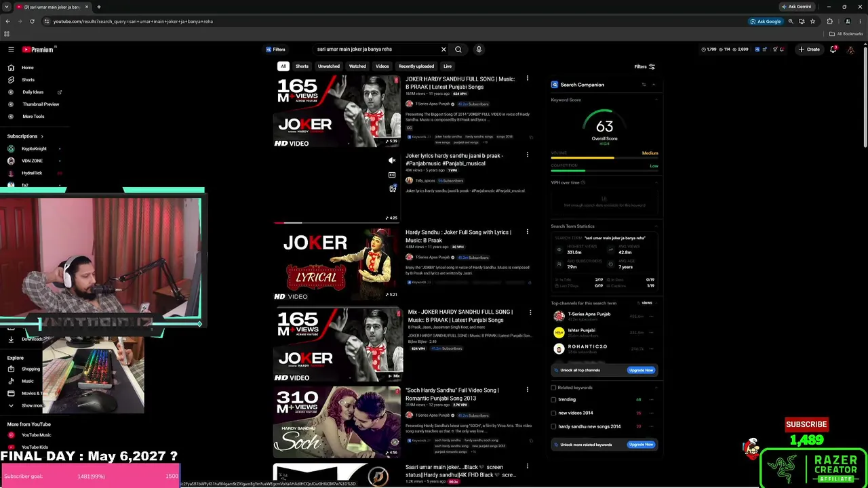Clear the search query with the X

click(x=443, y=49)
